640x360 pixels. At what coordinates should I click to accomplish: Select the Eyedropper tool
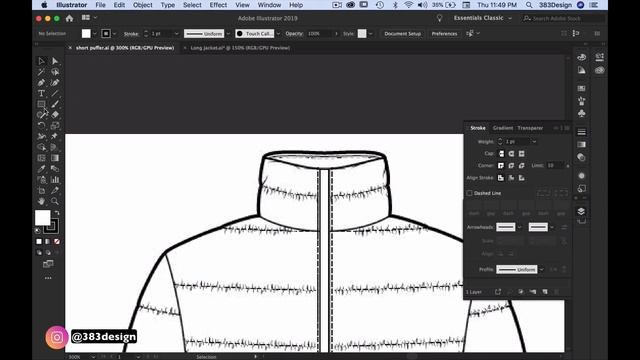click(41, 169)
